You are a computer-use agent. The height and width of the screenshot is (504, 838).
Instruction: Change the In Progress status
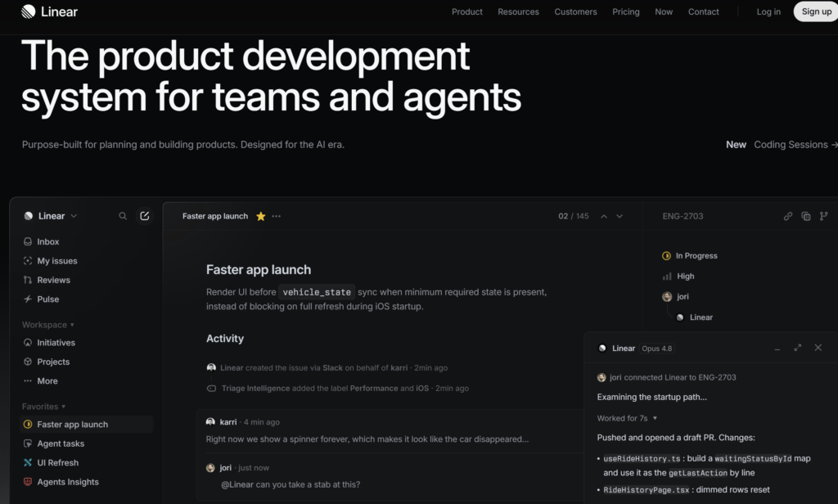[x=690, y=255]
